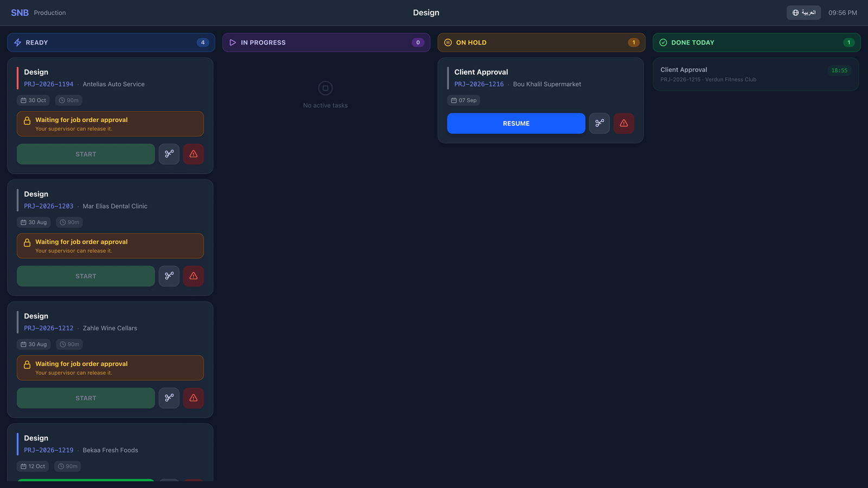Open workflow icon on Zahle Wine Cellars card
Image resolution: width=868 pixels, height=488 pixels.
pyautogui.click(x=169, y=398)
